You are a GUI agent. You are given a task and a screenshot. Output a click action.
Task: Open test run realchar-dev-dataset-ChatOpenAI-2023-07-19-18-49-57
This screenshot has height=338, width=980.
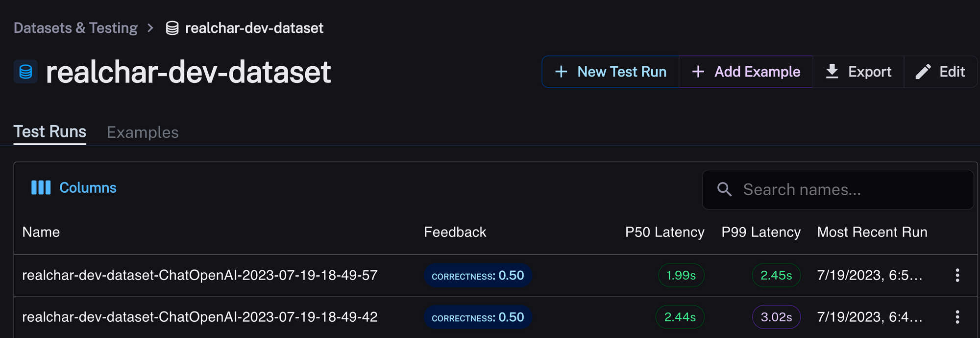[x=200, y=275]
